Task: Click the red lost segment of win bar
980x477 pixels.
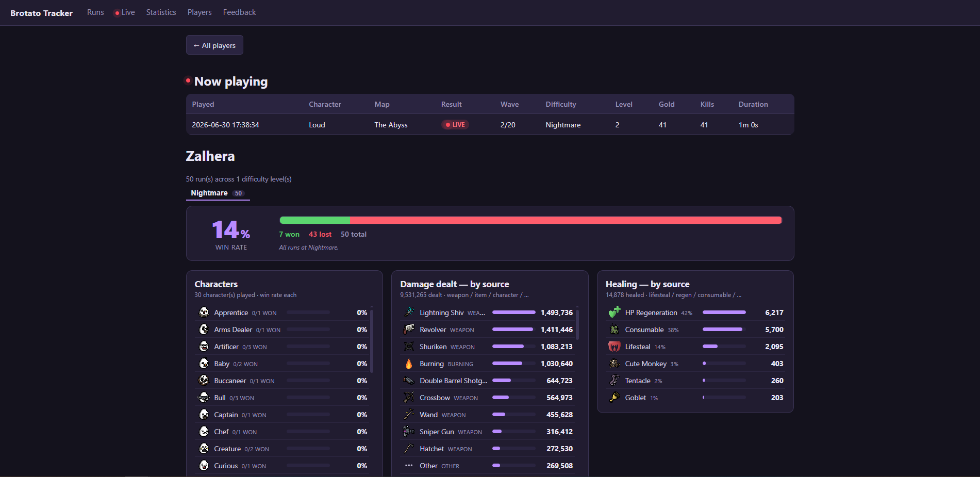Action: [566, 220]
